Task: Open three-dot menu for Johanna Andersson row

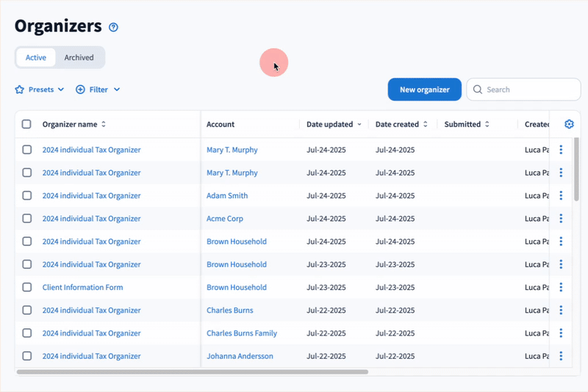Action: tap(561, 356)
